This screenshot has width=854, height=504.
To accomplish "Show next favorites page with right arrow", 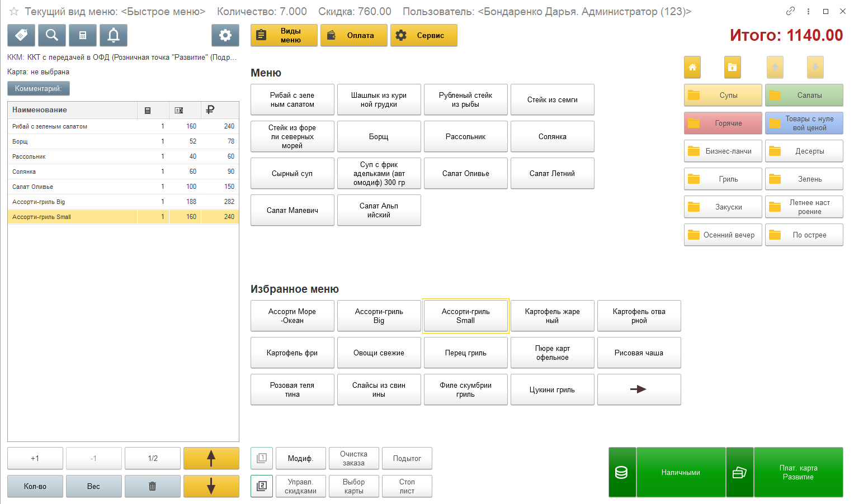I will 639,389.
